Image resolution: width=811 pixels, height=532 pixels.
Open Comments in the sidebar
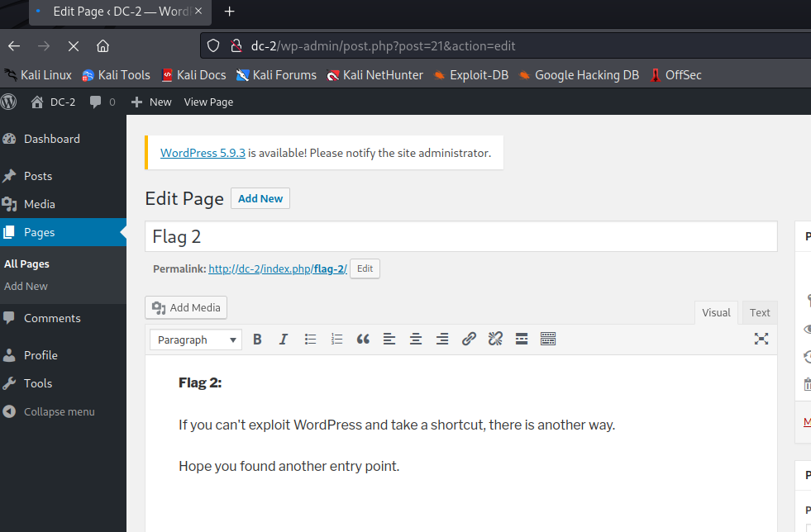click(x=63, y=318)
